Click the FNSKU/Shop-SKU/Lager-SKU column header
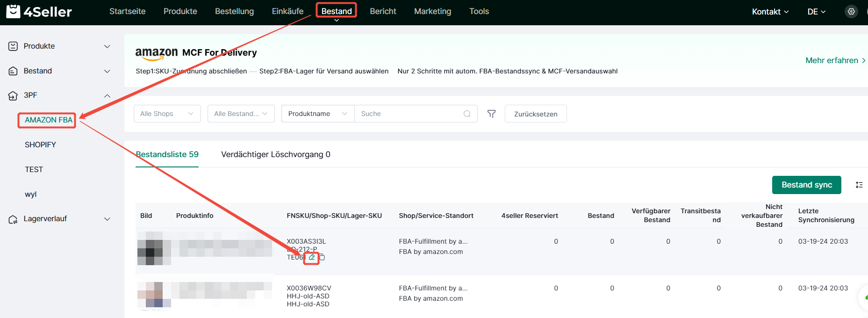 [334, 216]
